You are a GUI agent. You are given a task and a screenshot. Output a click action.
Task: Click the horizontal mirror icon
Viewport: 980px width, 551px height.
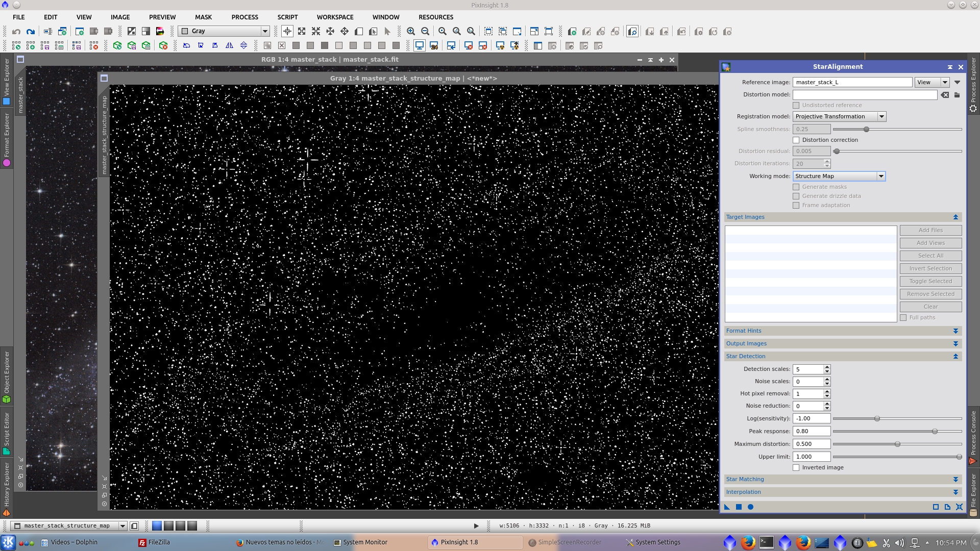tap(229, 46)
